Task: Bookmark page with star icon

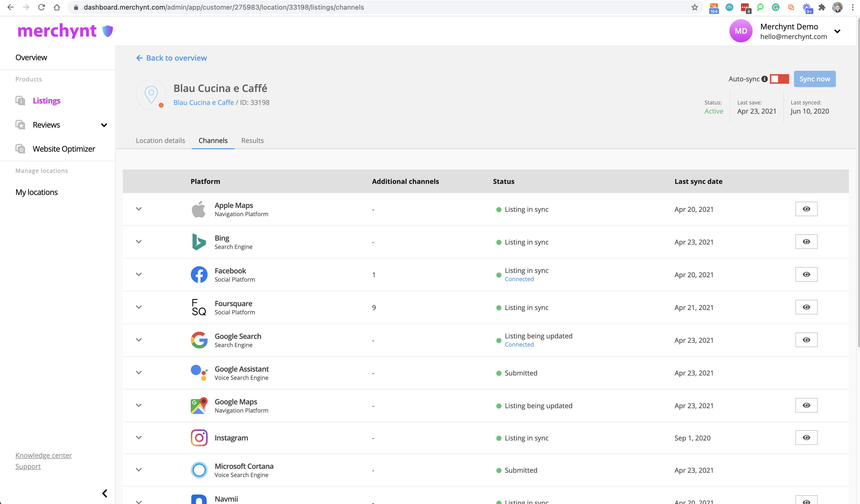Action: pos(695,7)
